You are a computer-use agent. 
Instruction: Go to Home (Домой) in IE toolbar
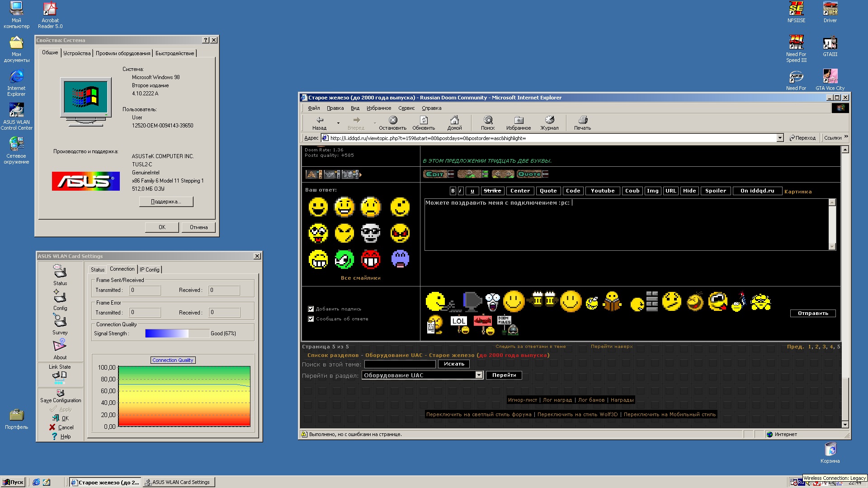[x=454, y=123]
